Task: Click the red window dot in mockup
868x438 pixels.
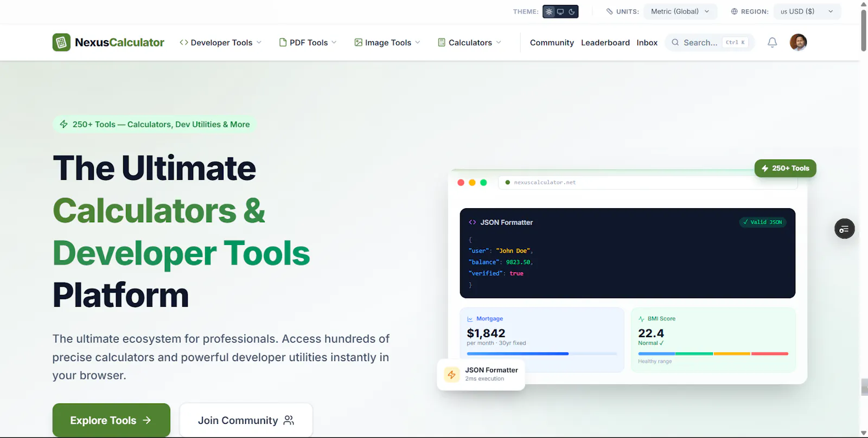Action: click(x=461, y=183)
